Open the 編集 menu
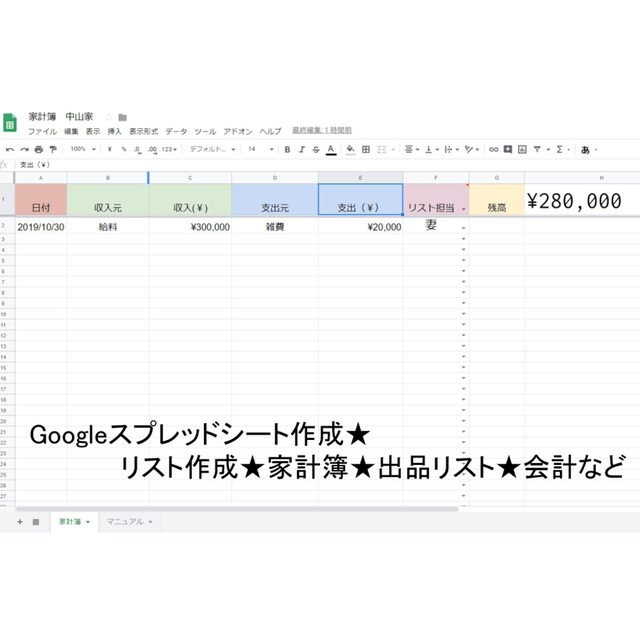 click(x=71, y=131)
